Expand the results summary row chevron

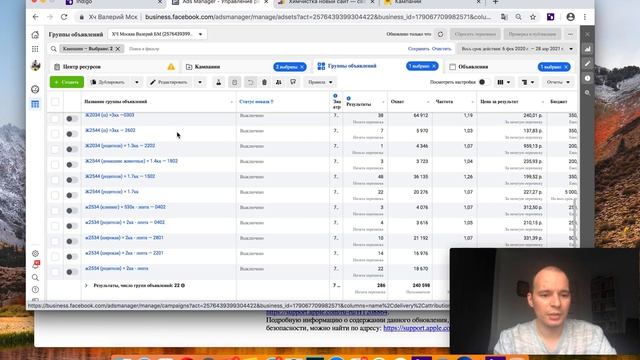click(x=86, y=286)
